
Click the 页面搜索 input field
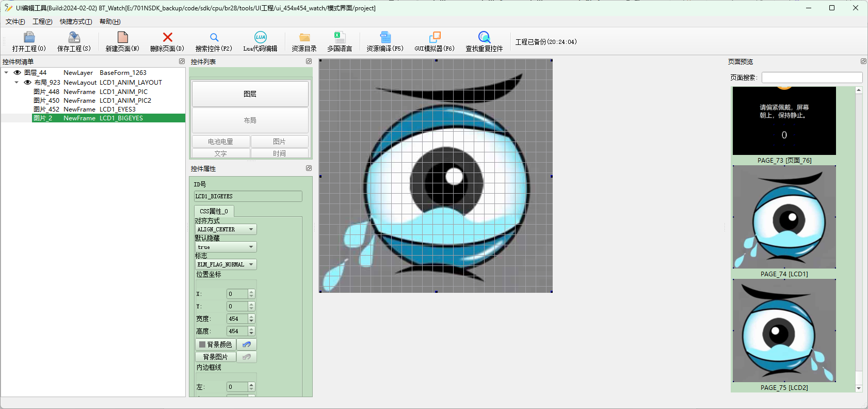[812, 77]
